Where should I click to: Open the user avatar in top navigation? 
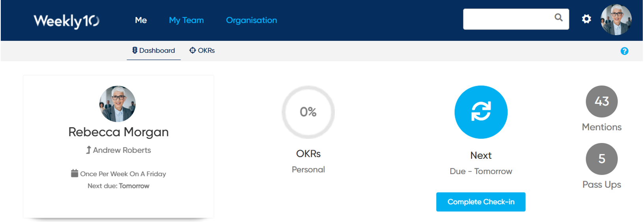pos(616,20)
